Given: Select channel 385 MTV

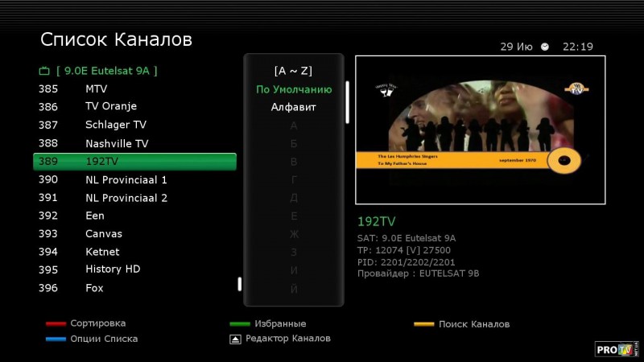Looking at the screenshot, I should [96, 88].
